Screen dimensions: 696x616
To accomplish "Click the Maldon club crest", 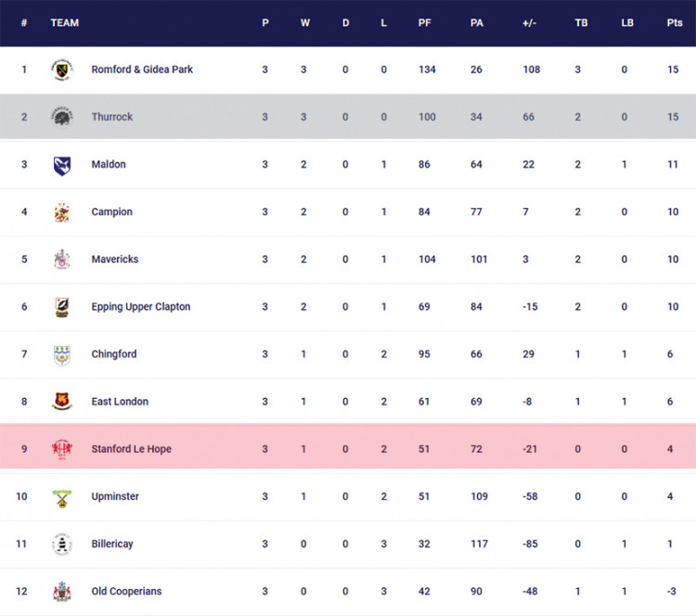I will pos(62,164).
